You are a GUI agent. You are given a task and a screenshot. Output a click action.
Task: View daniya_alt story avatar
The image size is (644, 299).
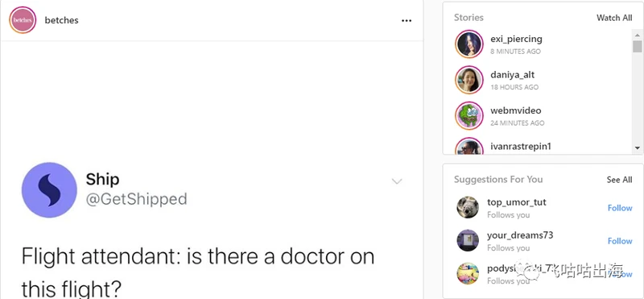tap(469, 80)
